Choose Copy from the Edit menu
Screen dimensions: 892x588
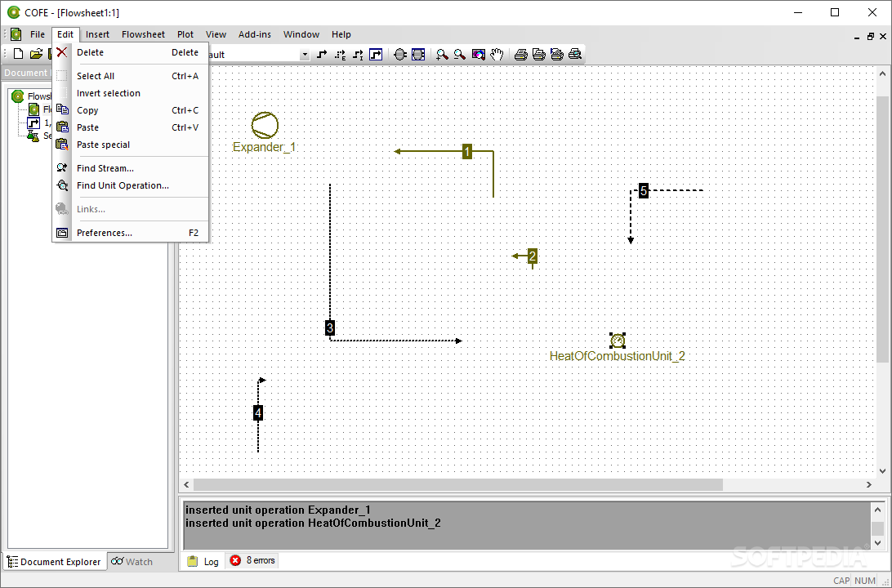(130, 110)
